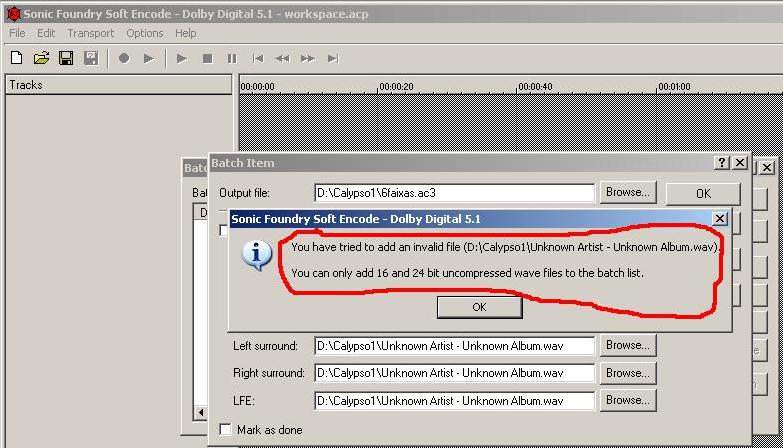Image resolution: width=783 pixels, height=448 pixels.
Task: Click the Output file path field
Action: [x=454, y=193]
